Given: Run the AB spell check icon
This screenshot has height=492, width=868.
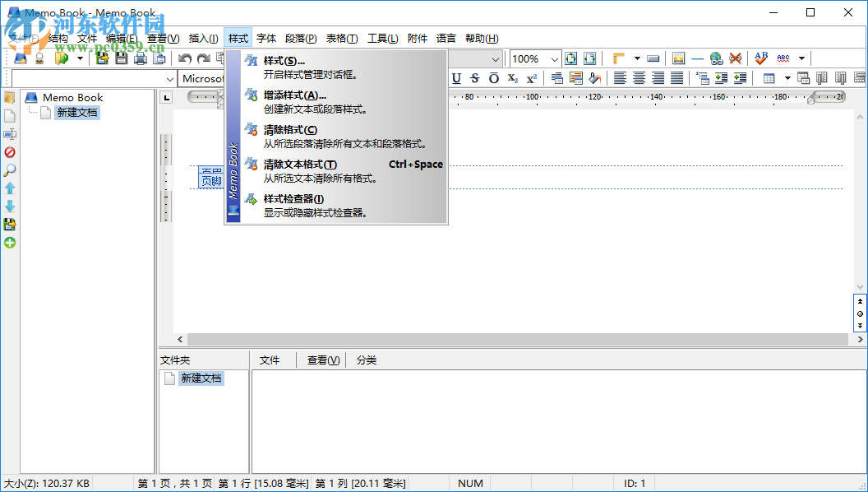Looking at the screenshot, I should click(761, 58).
